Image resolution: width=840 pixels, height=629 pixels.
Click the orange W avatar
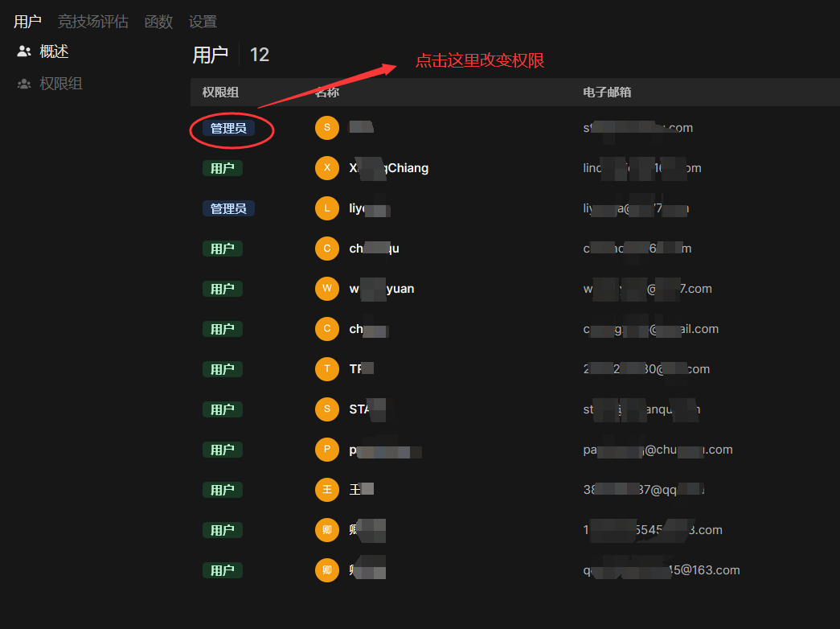point(327,289)
